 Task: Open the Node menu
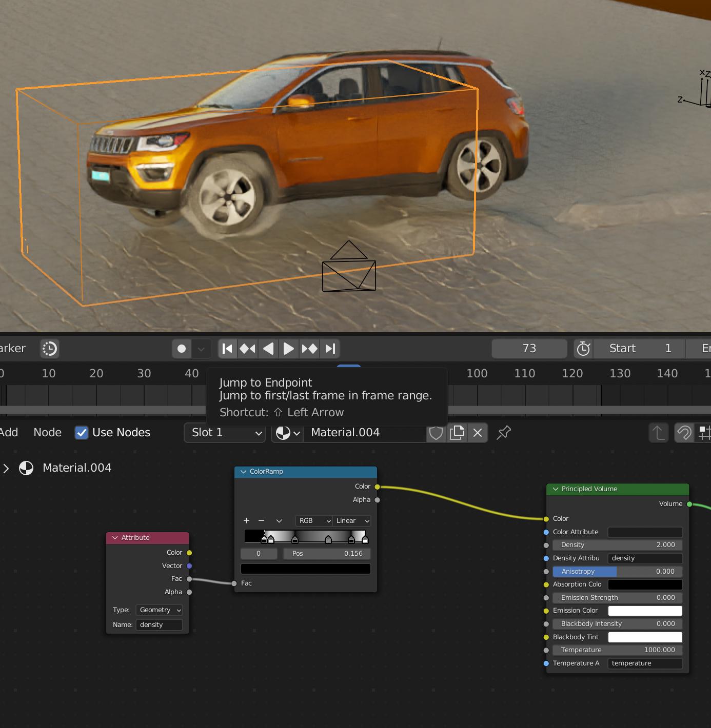pos(48,433)
